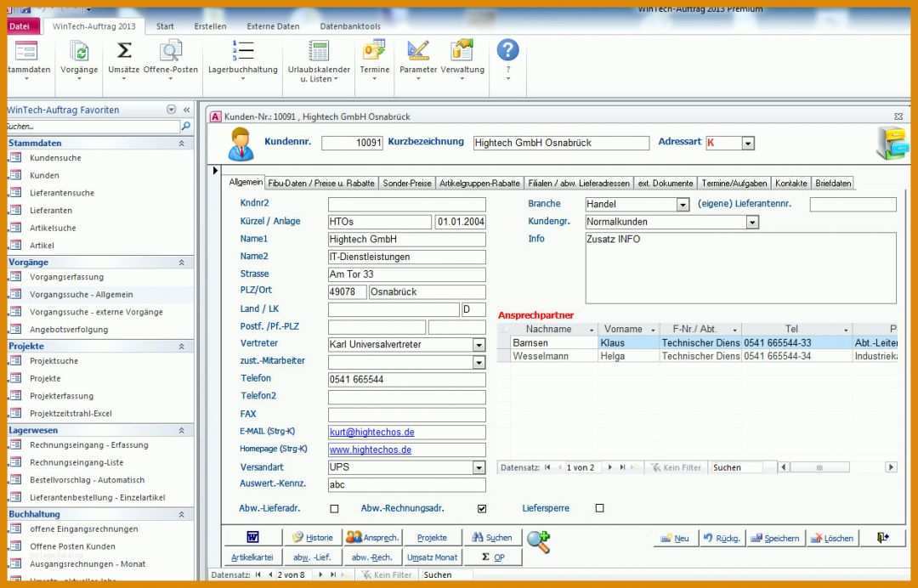The image size is (918, 588).
Task: Click the magnifier with plus icon
Action: [538, 542]
